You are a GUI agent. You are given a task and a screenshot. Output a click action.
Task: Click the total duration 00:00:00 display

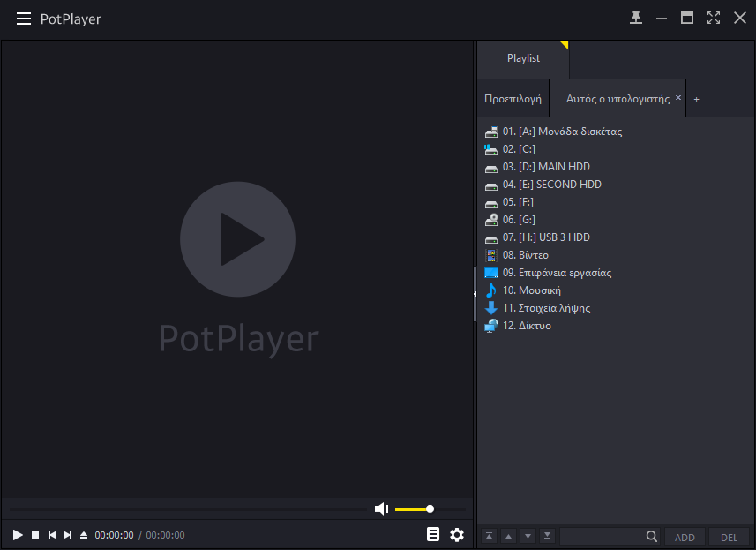click(x=165, y=535)
